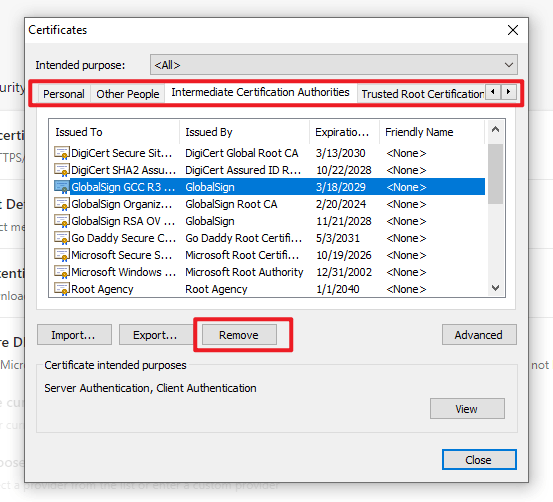This screenshot has width=553, height=502.
Task: Click the list scroll down arrow
Action: pyautogui.click(x=495, y=288)
